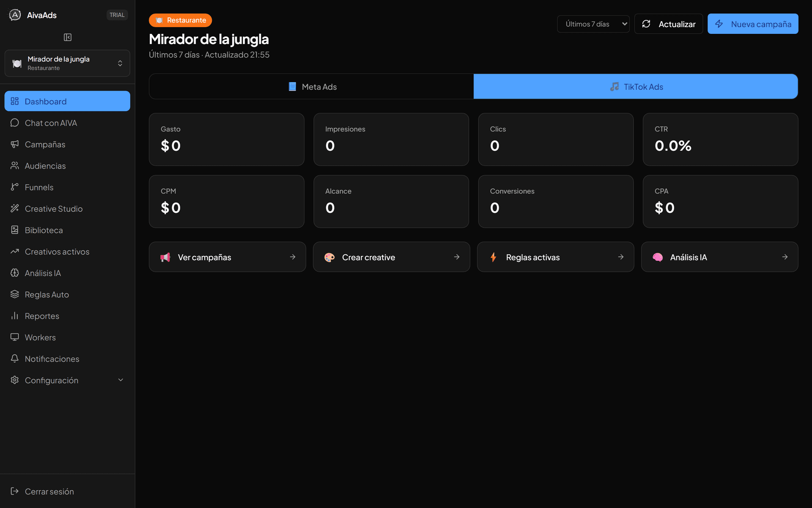Open the Últimos 7 días date range dropdown
This screenshot has width=812, height=508.
pos(593,24)
